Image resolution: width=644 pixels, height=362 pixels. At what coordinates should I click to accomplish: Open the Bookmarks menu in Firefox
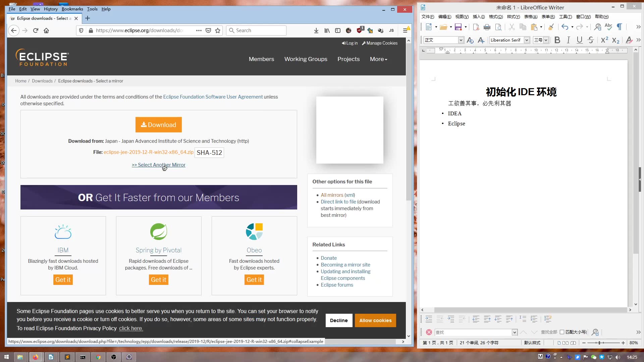pyautogui.click(x=72, y=9)
